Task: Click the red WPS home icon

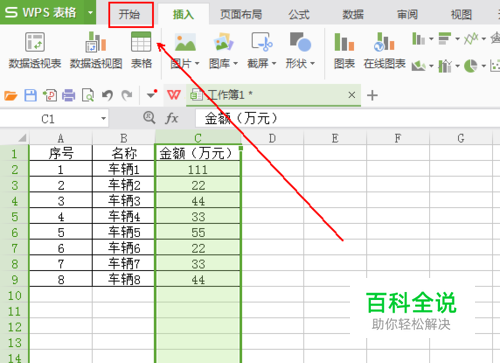Action: (x=174, y=95)
